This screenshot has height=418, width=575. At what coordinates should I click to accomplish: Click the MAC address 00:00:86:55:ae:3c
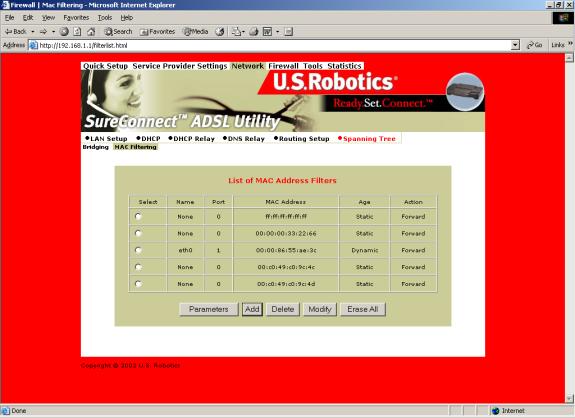point(286,250)
